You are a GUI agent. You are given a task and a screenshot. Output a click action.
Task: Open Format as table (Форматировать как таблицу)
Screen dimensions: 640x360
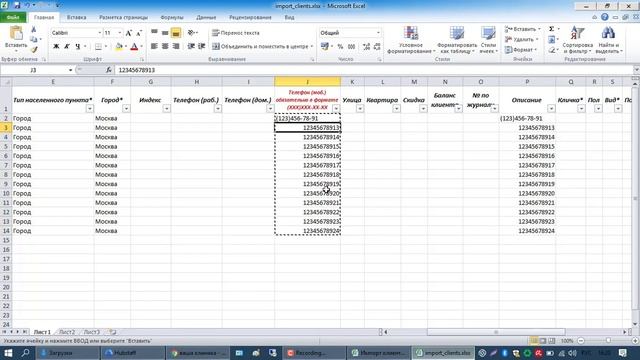[x=457, y=40]
